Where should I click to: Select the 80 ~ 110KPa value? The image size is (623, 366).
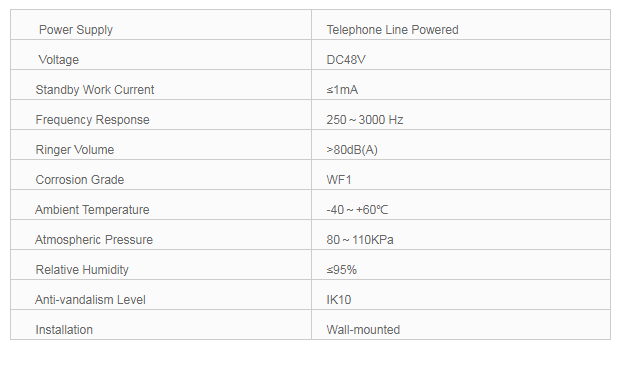click(x=360, y=240)
